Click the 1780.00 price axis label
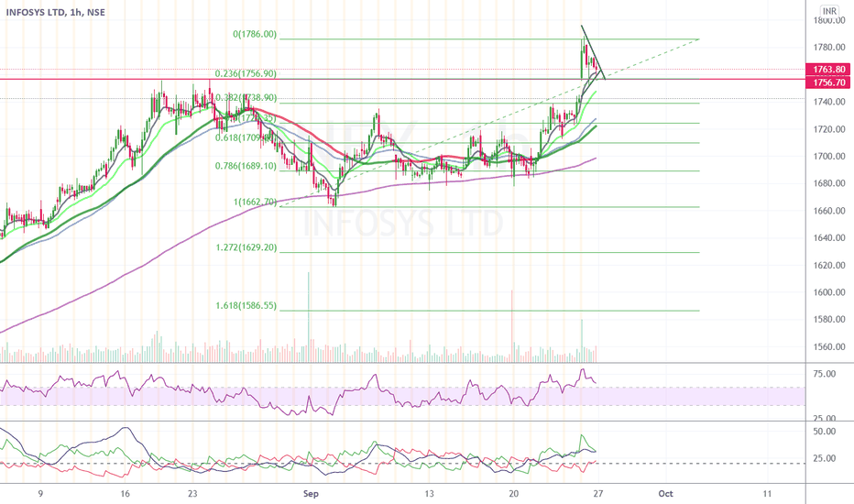This screenshot has width=854, height=504. pyautogui.click(x=829, y=48)
